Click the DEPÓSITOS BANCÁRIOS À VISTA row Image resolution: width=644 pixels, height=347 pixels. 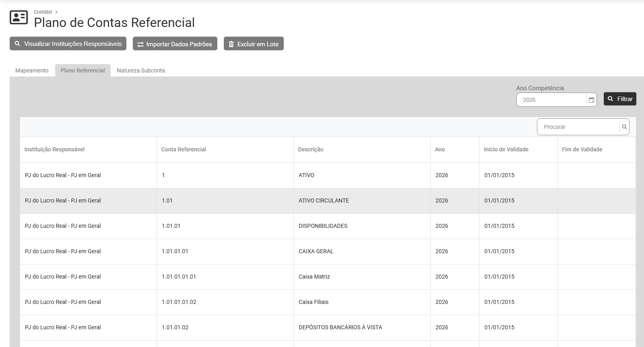pyautogui.click(x=340, y=327)
